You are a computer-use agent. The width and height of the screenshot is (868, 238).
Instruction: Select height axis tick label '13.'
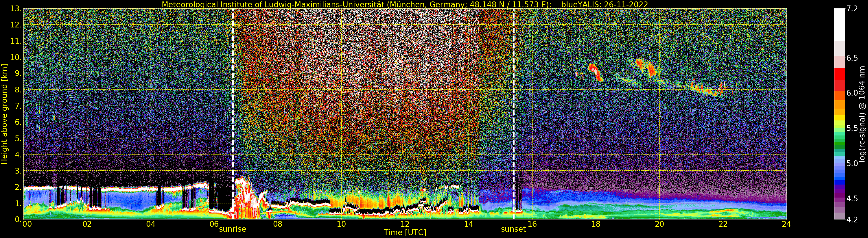click(16, 9)
